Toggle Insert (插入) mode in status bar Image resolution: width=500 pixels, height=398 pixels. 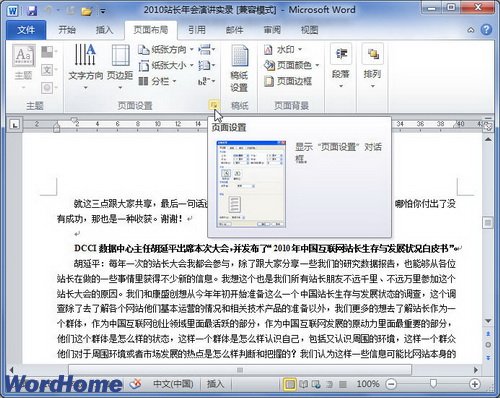pos(215,384)
